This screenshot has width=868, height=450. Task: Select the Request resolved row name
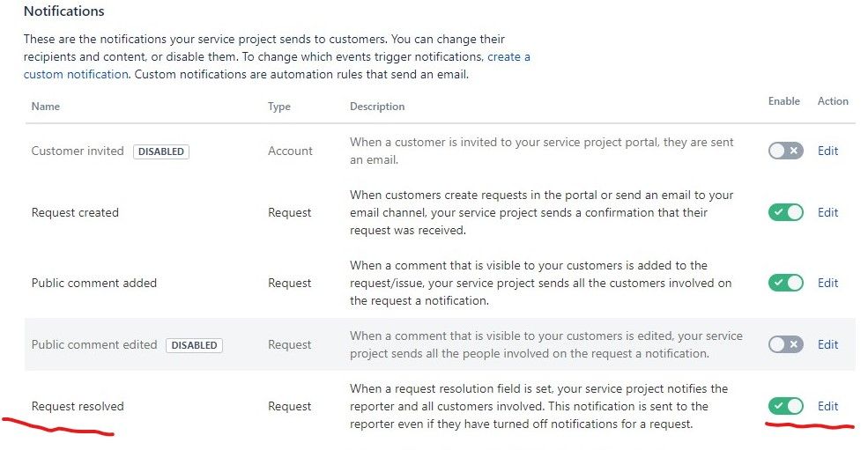[x=78, y=406]
